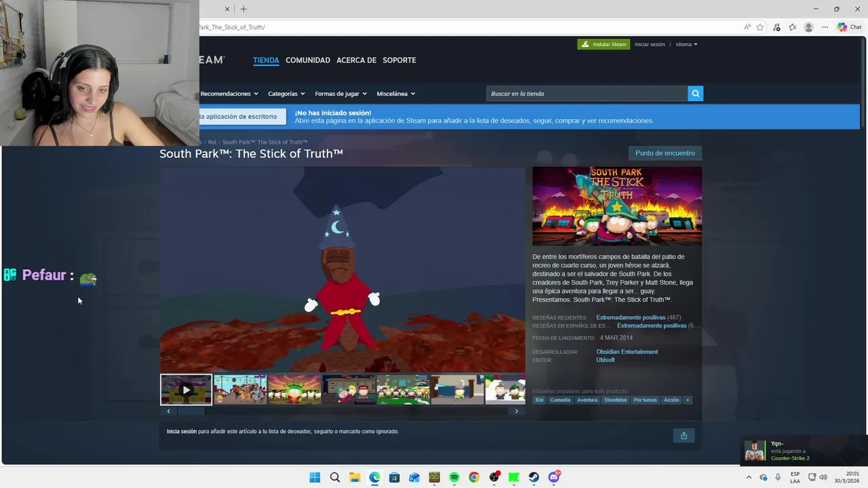Screen dimensions: 868x488
Task: Open the COMUNIDAD tab
Action: pos(308,60)
